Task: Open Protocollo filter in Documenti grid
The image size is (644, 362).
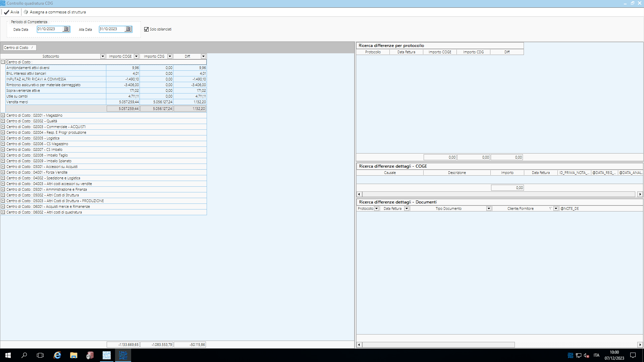Action: [x=376, y=208]
